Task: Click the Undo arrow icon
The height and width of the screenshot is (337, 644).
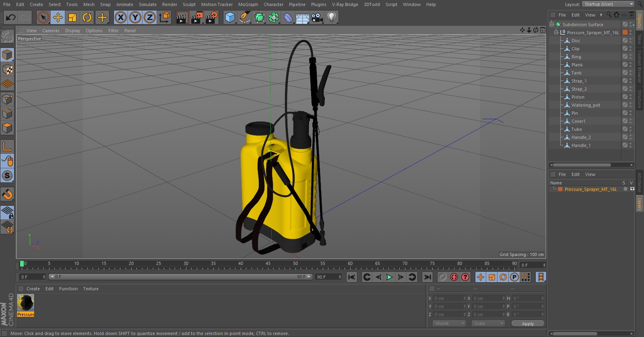Action: pos(11,17)
